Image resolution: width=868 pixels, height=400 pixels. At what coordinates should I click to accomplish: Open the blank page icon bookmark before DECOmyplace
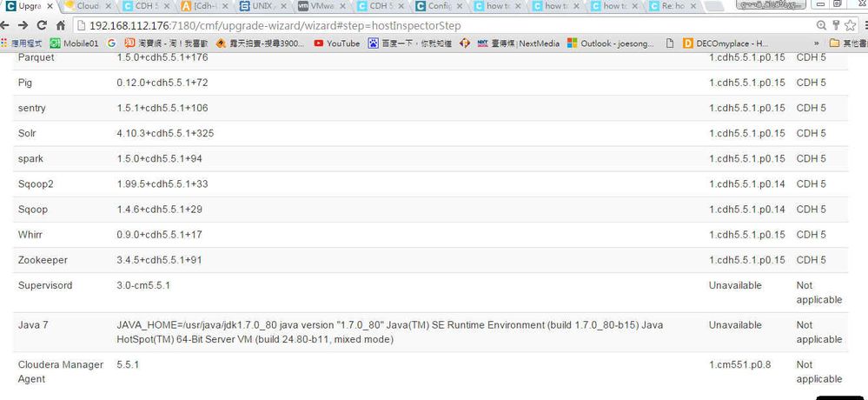pos(670,43)
